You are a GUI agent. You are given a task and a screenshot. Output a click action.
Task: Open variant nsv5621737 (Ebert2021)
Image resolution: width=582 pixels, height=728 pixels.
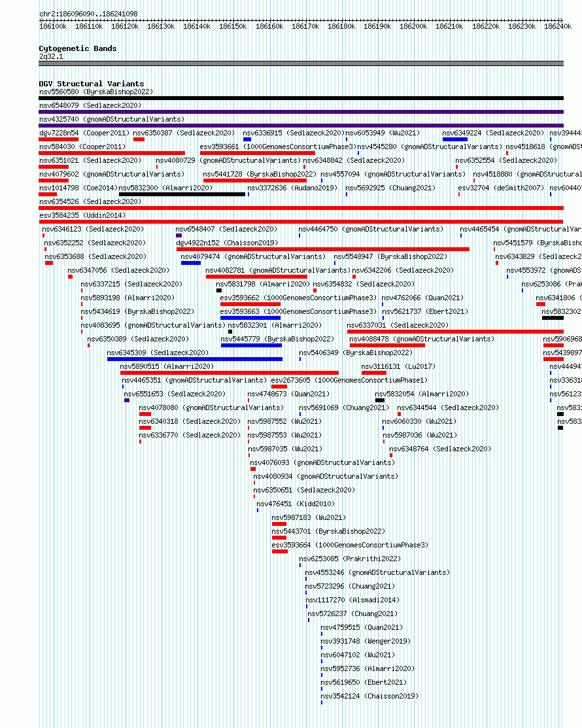[424, 311]
